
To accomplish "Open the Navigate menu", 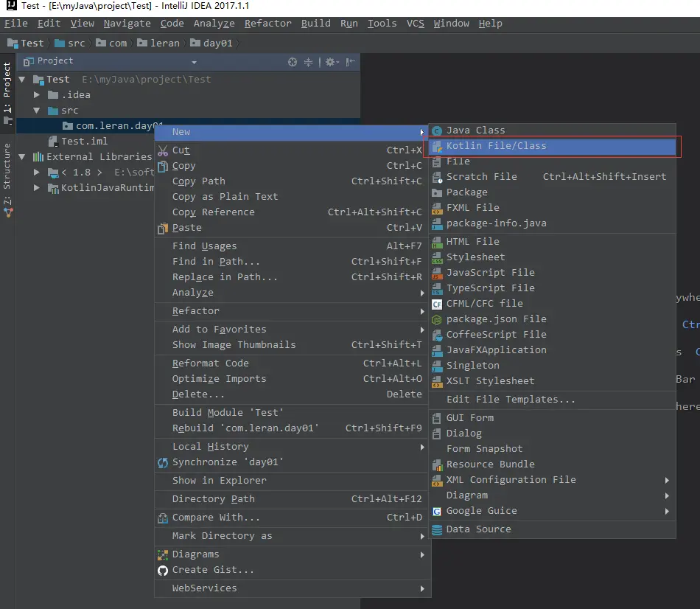I will (127, 24).
